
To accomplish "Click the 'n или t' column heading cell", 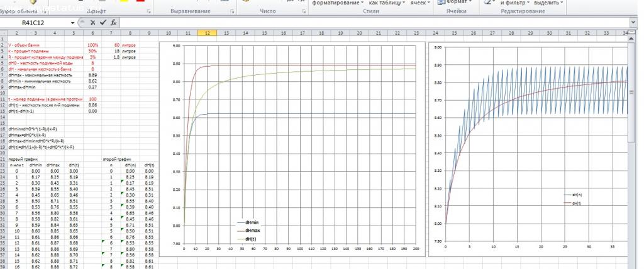I will [x=16, y=164].
